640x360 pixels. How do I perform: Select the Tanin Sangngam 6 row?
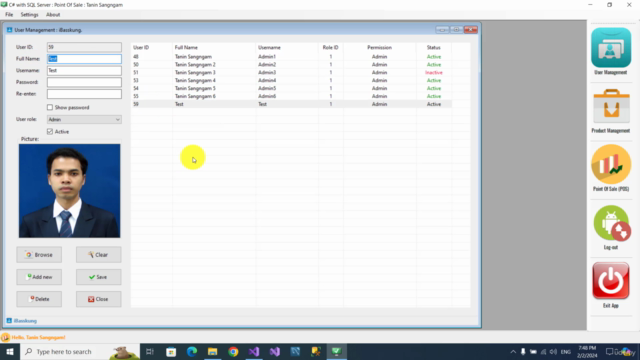291,96
